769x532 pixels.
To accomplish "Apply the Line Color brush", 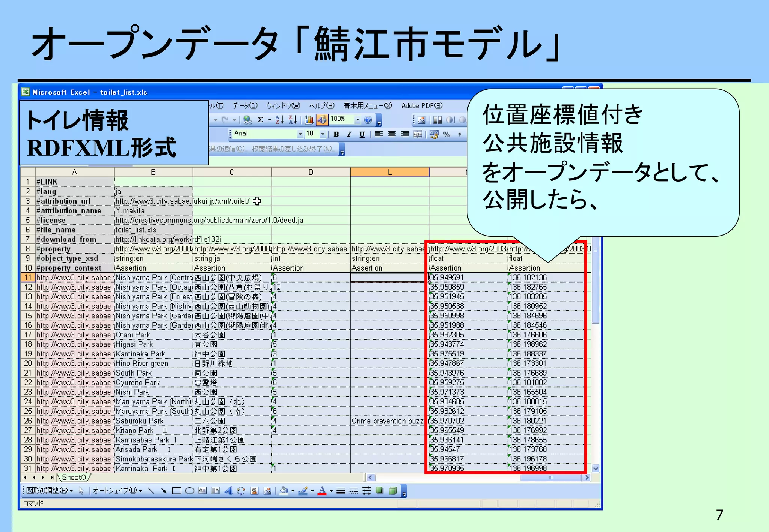I will pos(303,491).
